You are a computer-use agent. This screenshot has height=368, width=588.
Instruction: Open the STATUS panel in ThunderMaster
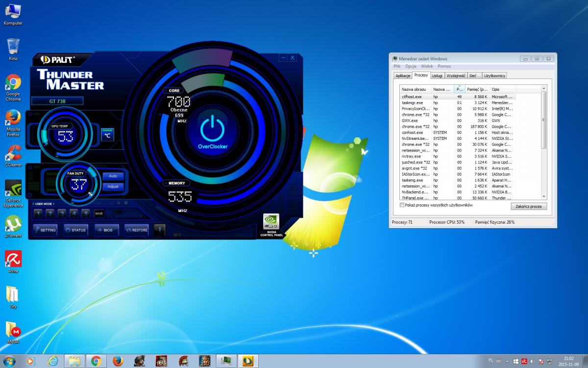(75, 230)
